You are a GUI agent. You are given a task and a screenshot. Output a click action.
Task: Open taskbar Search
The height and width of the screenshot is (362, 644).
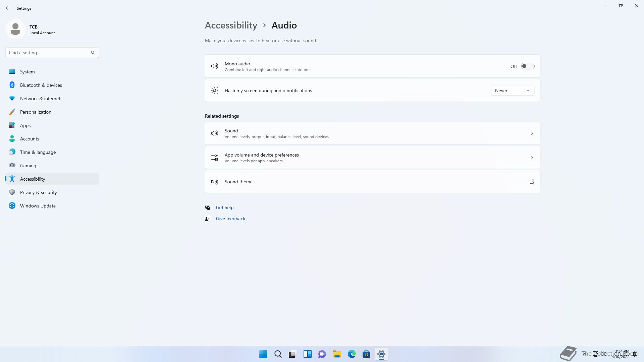click(x=278, y=354)
